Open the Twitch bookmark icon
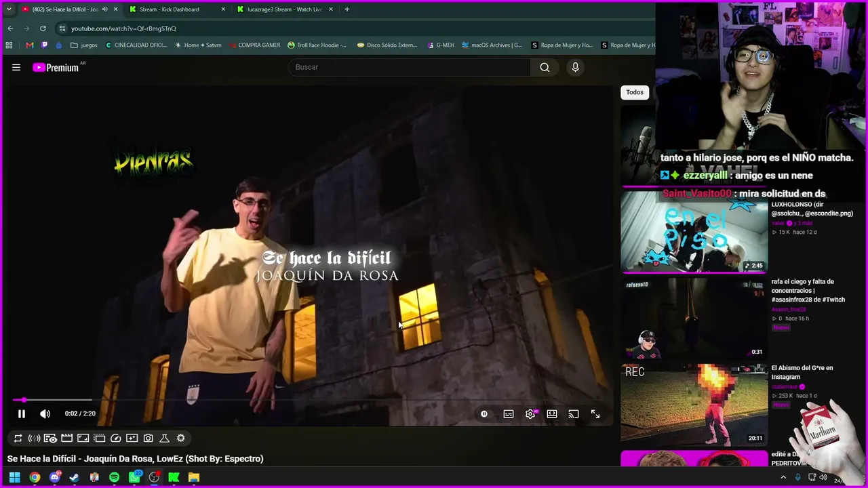The height and width of the screenshot is (488, 868). click(x=45, y=45)
